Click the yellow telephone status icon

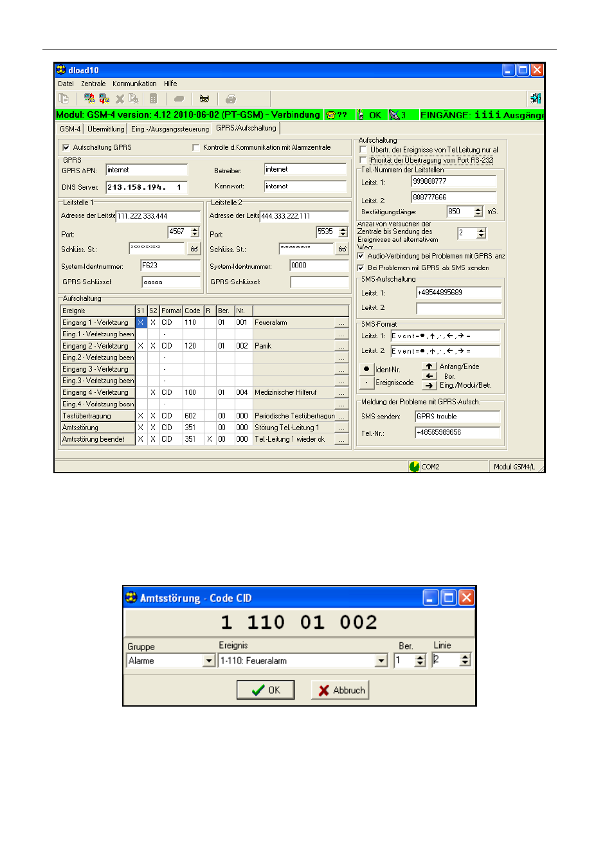[x=330, y=115]
